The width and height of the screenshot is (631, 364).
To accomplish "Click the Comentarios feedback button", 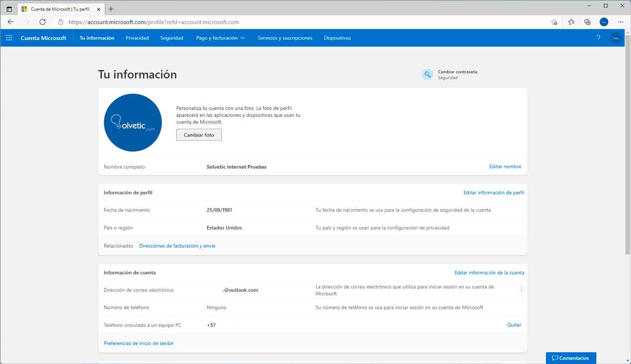I will (571, 358).
